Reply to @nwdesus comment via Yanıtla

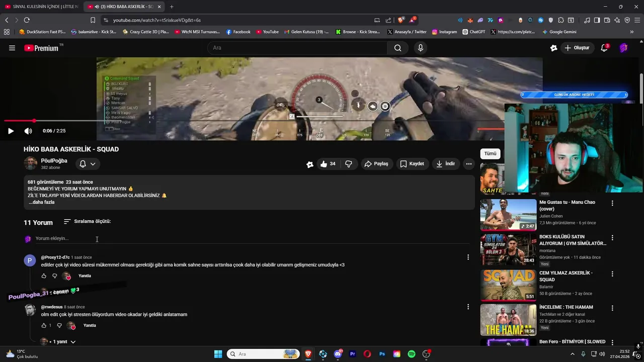point(90,326)
